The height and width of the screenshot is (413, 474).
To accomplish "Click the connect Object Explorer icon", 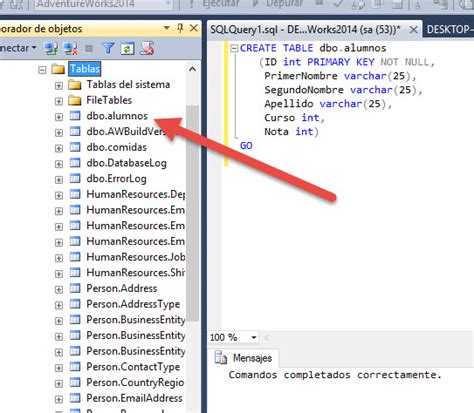I will [51, 49].
